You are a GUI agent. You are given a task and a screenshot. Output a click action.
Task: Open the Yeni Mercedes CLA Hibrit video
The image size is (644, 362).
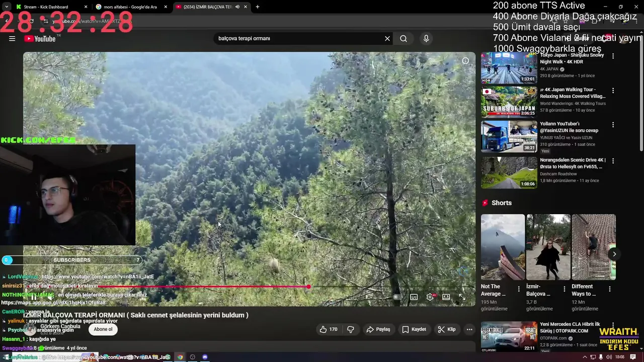[x=509, y=336]
